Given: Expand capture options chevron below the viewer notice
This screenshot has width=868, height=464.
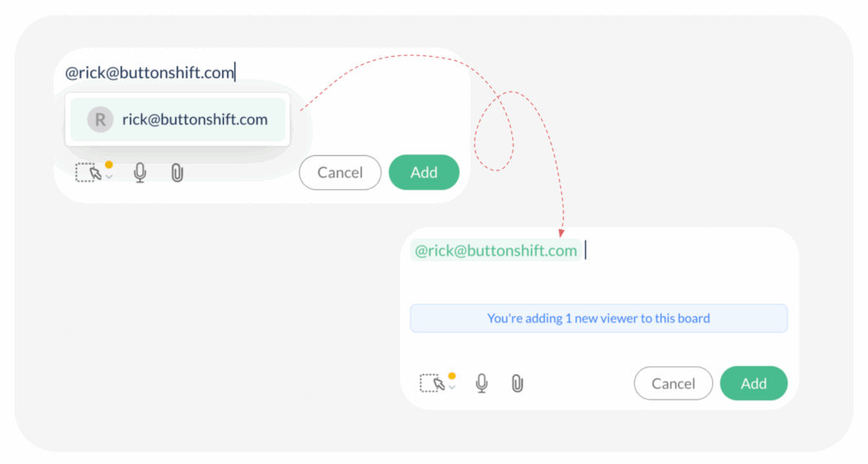Looking at the screenshot, I should pos(452,387).
